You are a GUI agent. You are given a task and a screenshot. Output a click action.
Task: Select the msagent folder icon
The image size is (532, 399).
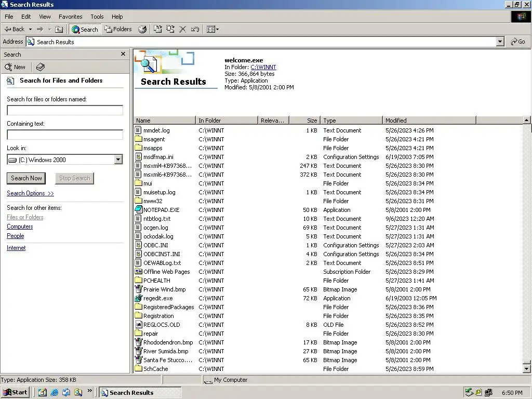pyautogui.click(x=138, y=139)
